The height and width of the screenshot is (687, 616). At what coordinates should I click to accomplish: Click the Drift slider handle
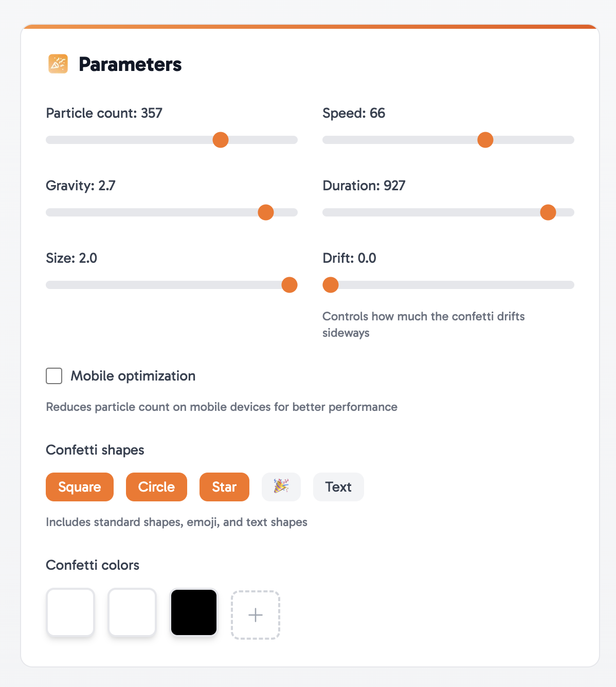[331, 285]
